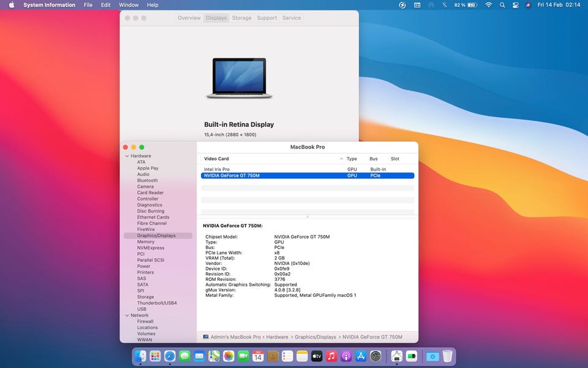Select the Intel Iris Pro row

(x=307, y=169)
